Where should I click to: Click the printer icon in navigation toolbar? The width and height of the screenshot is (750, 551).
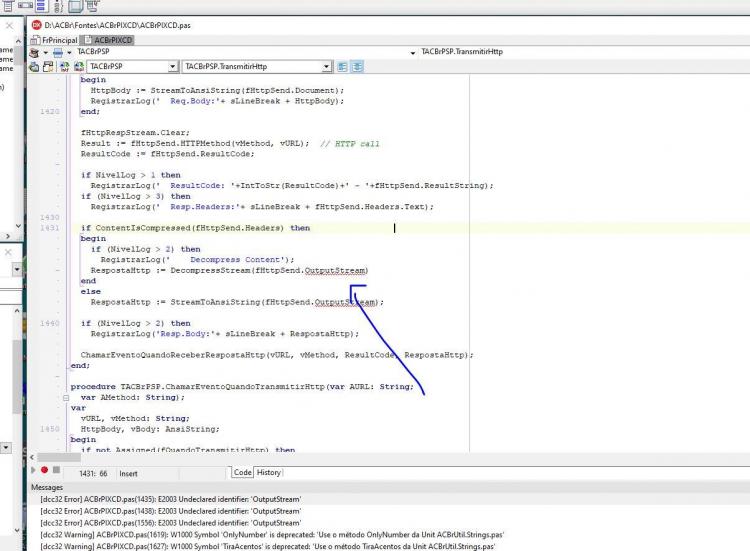coord(58,52)
